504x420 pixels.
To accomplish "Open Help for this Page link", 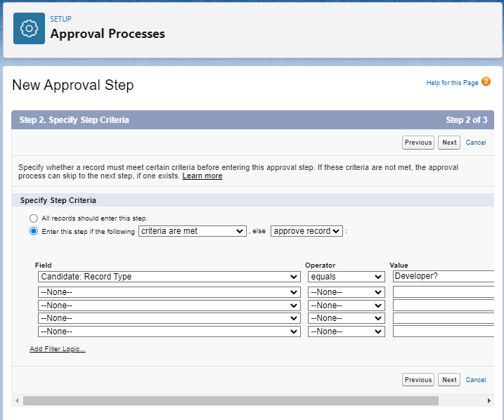I will pyautogui.click(x=452, y=82).
